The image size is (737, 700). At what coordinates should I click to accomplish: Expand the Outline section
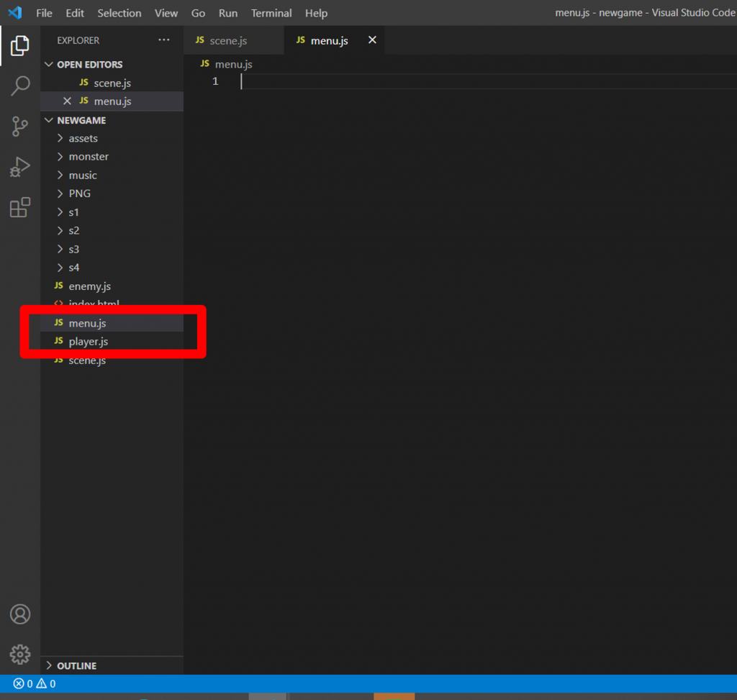pos(49,665)
